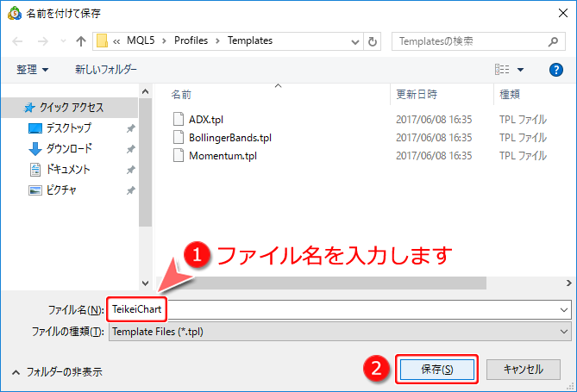The image size is (577, 392).
Task: Click the ADX.tpl file icon
Action: coord(179,119)
